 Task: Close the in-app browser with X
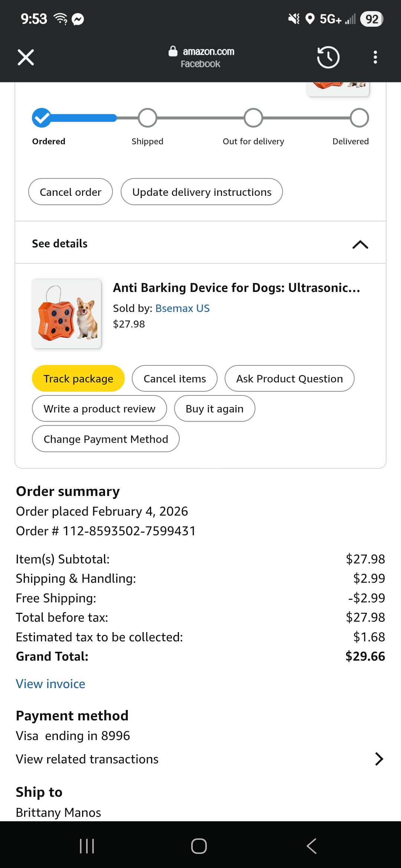coord(26,57)
